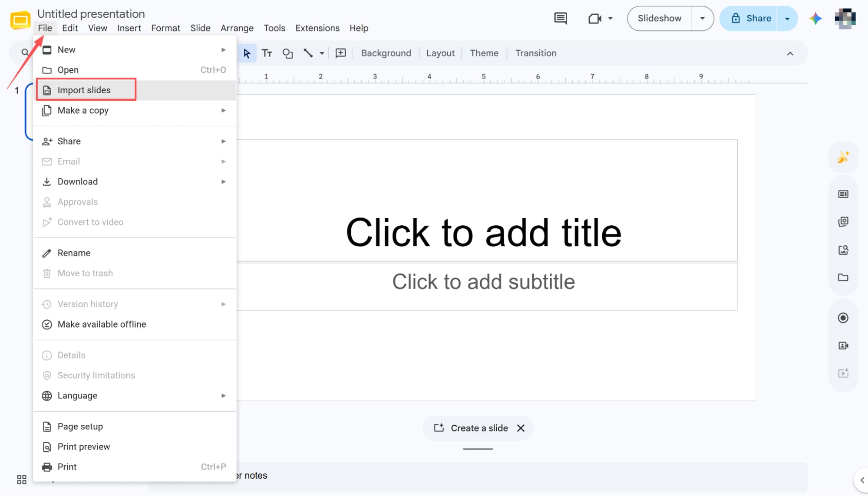Open the line tool dropdown arrow
Image resolution: width=868 pixels, height=496 pixels.
(322, 53)
